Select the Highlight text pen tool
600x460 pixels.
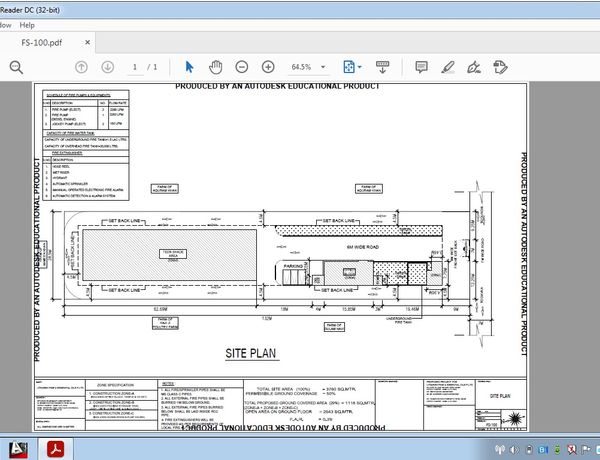pyautogui.click(x=448, y=67)
